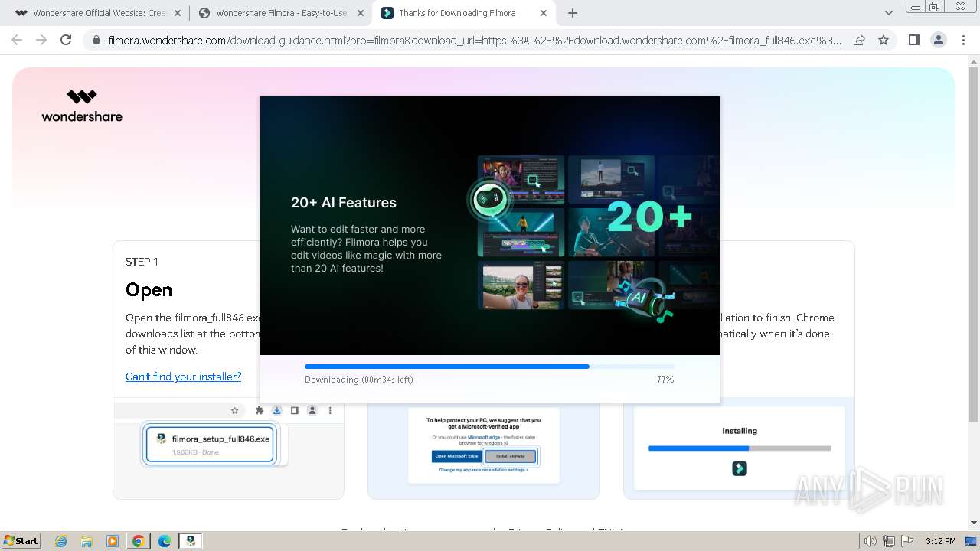Viewport: 980px width, 551px height.
Task: Expand the tab search dropdown
Action: pos(888,13)
